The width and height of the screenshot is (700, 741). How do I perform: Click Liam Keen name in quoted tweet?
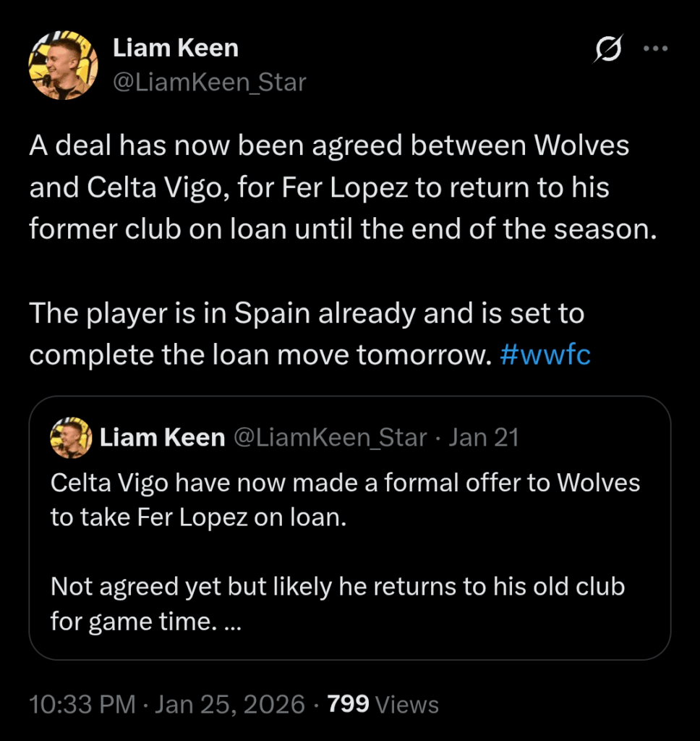pyautogui.click(x=162, y=438)
